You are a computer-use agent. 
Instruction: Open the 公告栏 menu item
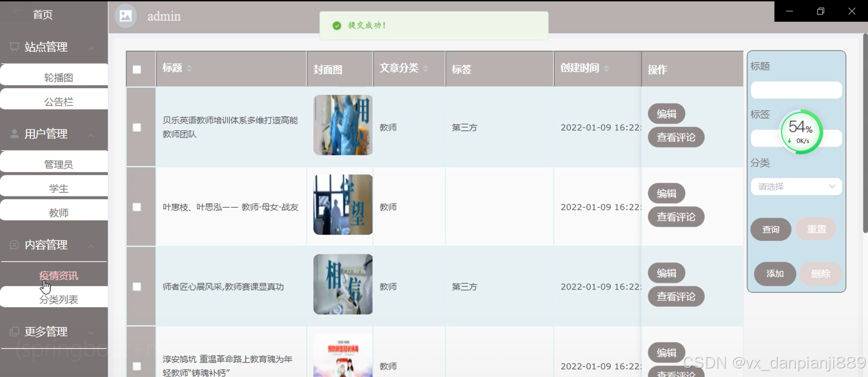tap(54, 100)
